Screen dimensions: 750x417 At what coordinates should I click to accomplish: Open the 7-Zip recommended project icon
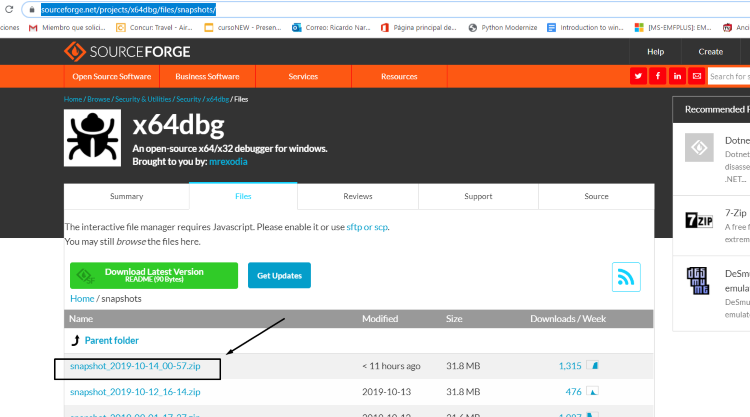(x=699, y=220)
